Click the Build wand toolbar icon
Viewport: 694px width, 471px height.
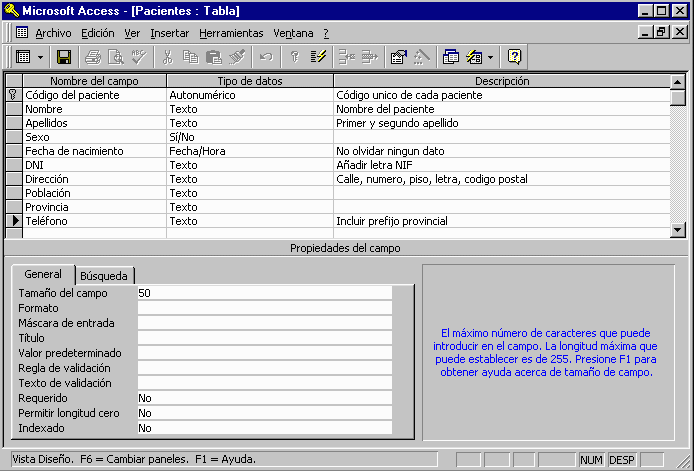(x=422, y=57)
